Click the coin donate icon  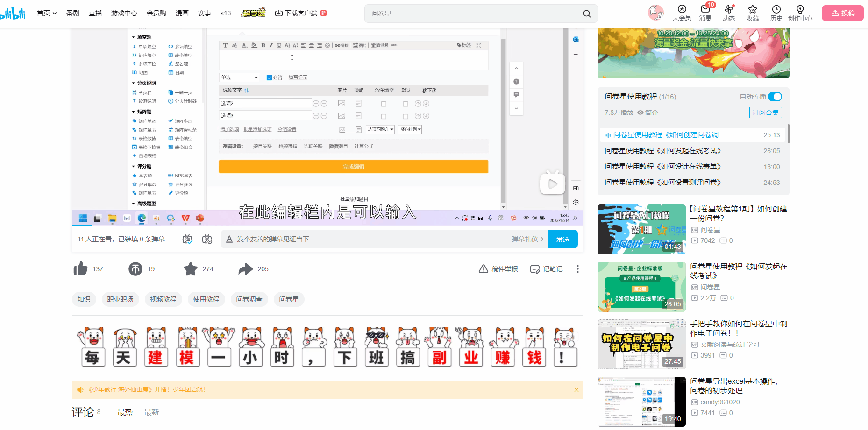point(135,269)
